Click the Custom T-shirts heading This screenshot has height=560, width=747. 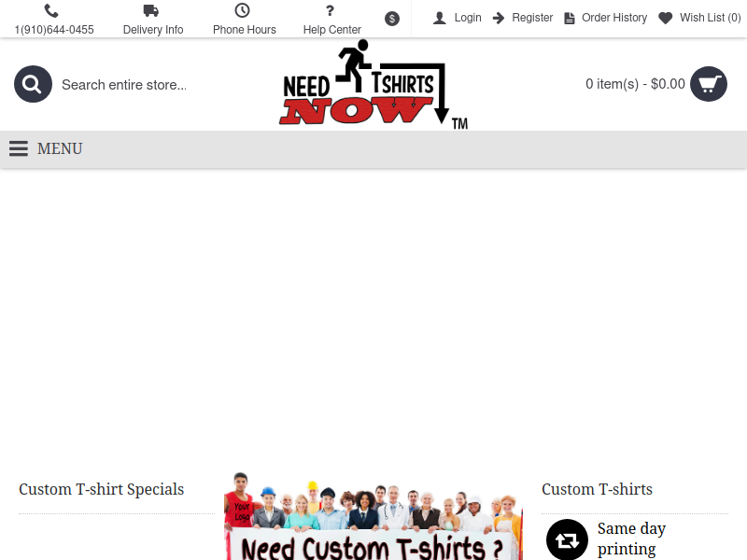(x=597, y=489)
